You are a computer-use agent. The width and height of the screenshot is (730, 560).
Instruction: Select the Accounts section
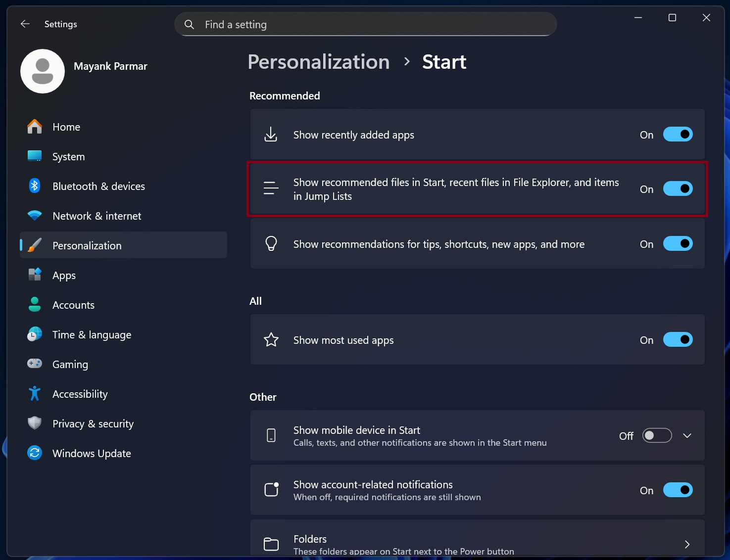pyautogui.click(x=73, y=305)
